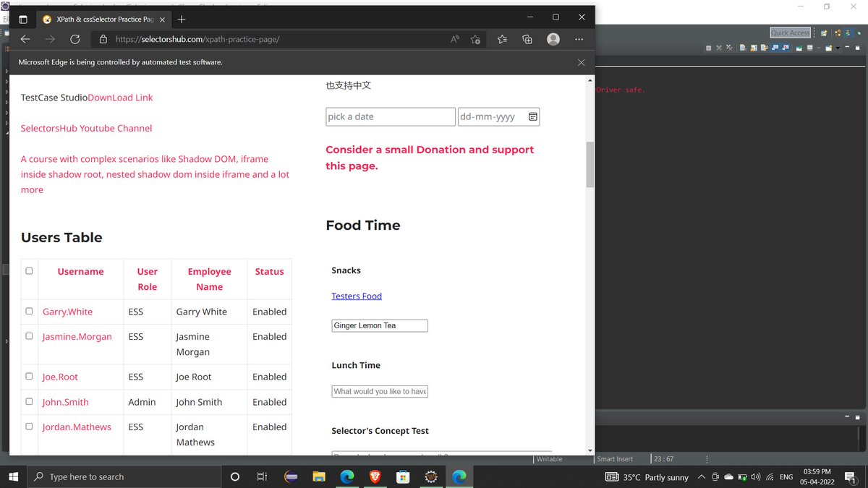Open Microsoft Store from taskbar
The width and height of the screenshot is (868, 488).
[403, 477]
